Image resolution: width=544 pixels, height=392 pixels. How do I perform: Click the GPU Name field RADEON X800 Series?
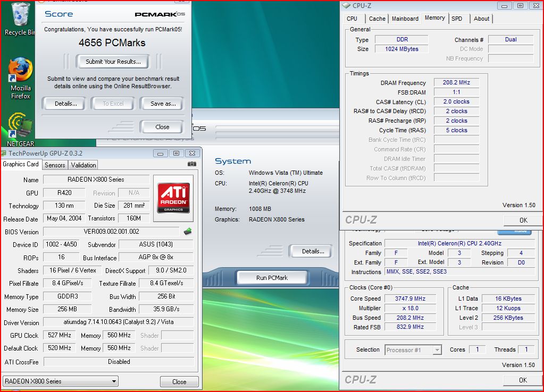click(96, 180)
